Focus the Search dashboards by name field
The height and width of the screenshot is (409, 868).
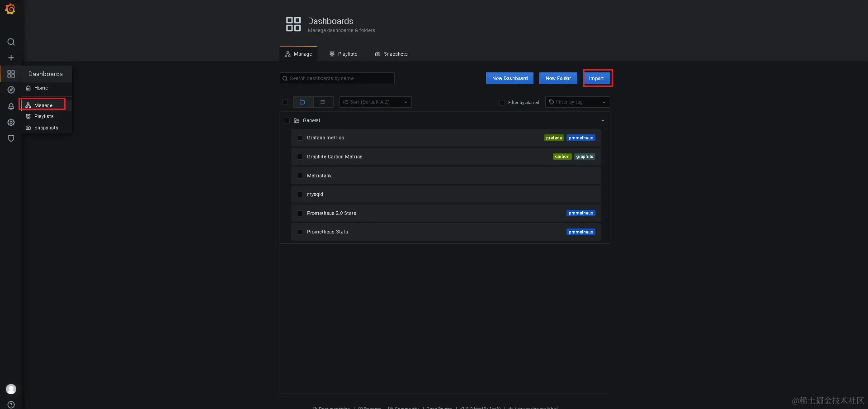pyautogui.click(x=337, y=78)
